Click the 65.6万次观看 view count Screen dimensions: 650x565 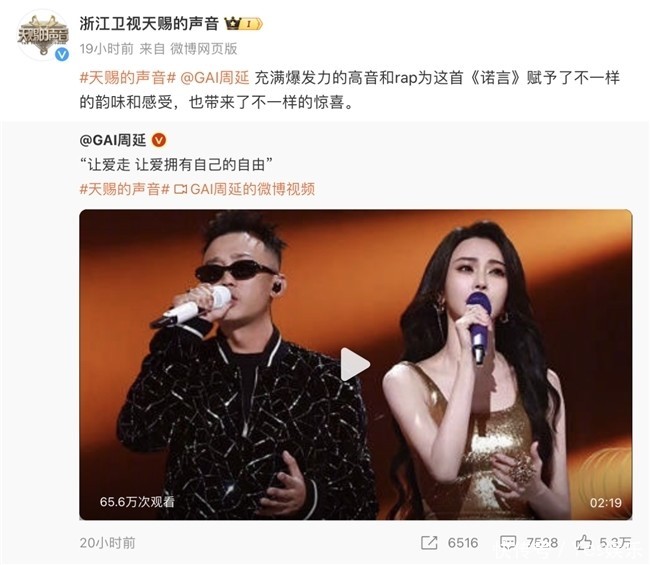point(137,502)
